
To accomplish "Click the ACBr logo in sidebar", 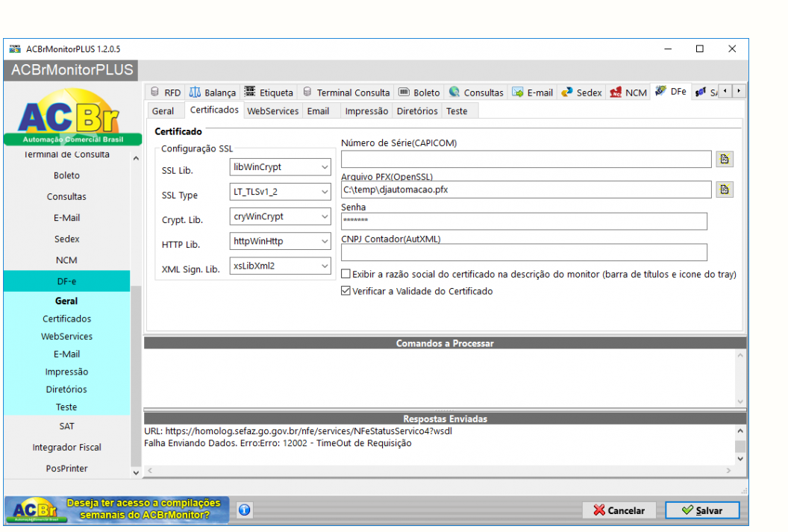I will pyautogui.click(x=72, y=116).
